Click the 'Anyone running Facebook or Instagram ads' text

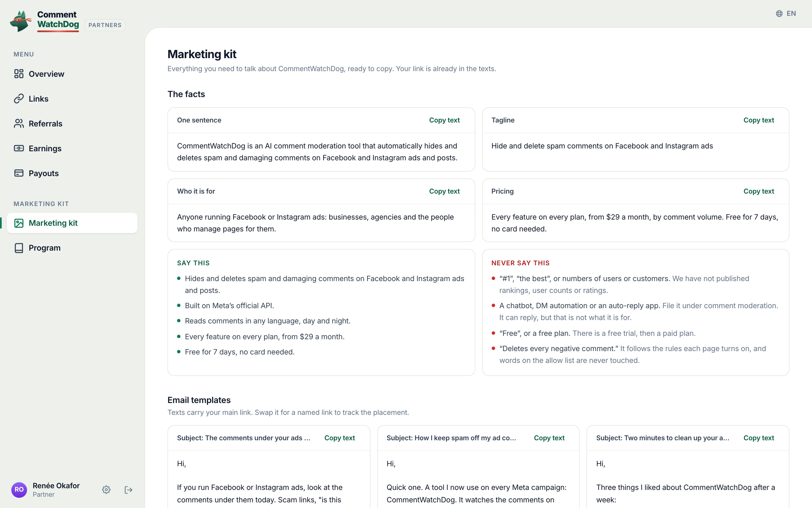pyautogui.click(x=315, y=223)
